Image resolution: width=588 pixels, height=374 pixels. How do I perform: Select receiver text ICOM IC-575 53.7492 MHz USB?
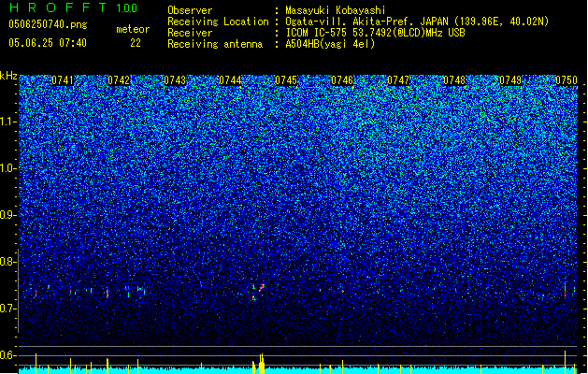coord(375,33)
